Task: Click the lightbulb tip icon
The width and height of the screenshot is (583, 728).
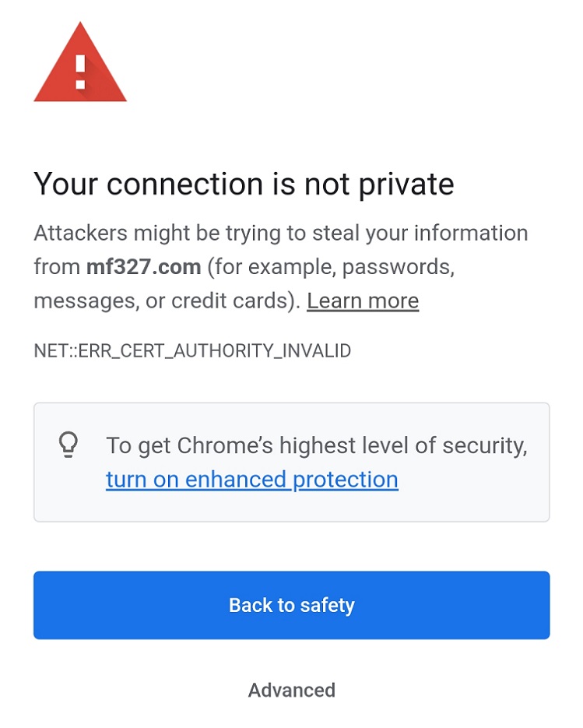Action: click(x=69, y=445)
